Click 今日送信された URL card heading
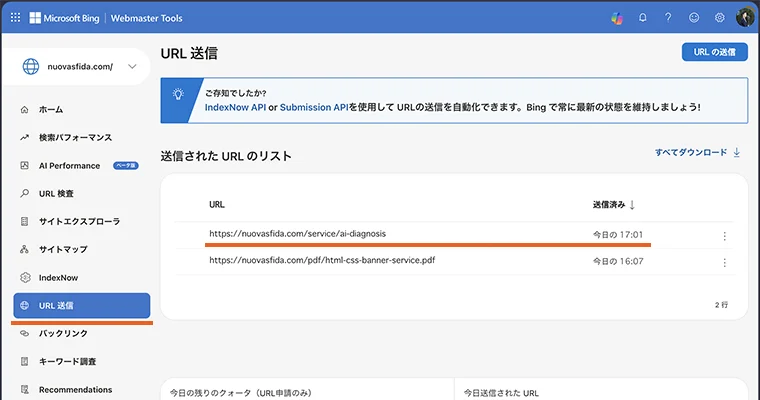The height and width of the screenshot is (400, 760). pyautogui.click(x=501, y=393)
